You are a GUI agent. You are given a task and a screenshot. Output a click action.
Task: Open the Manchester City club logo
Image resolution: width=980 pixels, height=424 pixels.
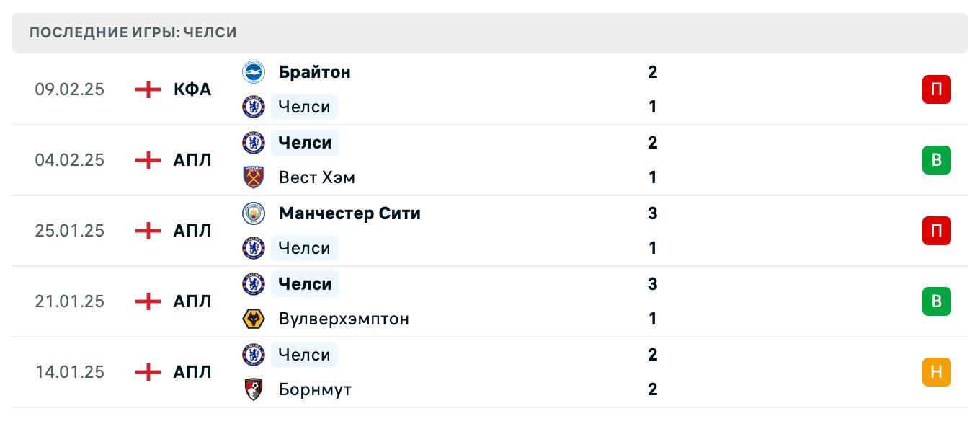(254, 213)
